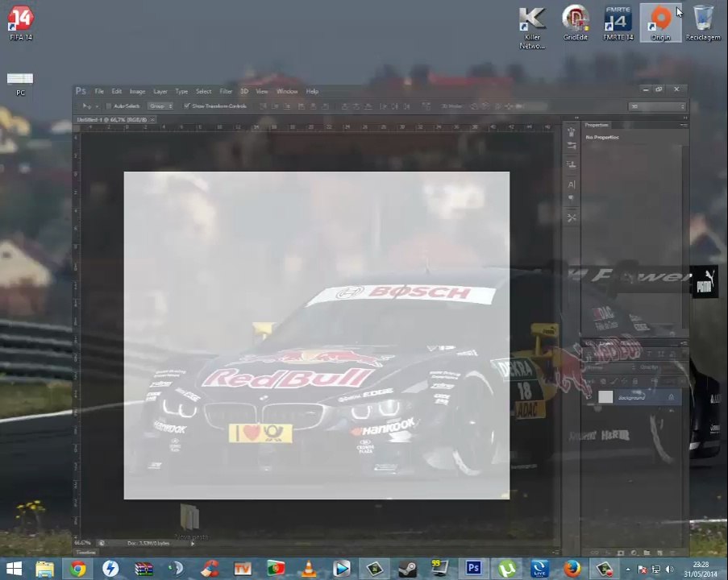This screenshot has height=580, width=728.
Task: Open the Photoshop Window menu
Action: (287, 91)
